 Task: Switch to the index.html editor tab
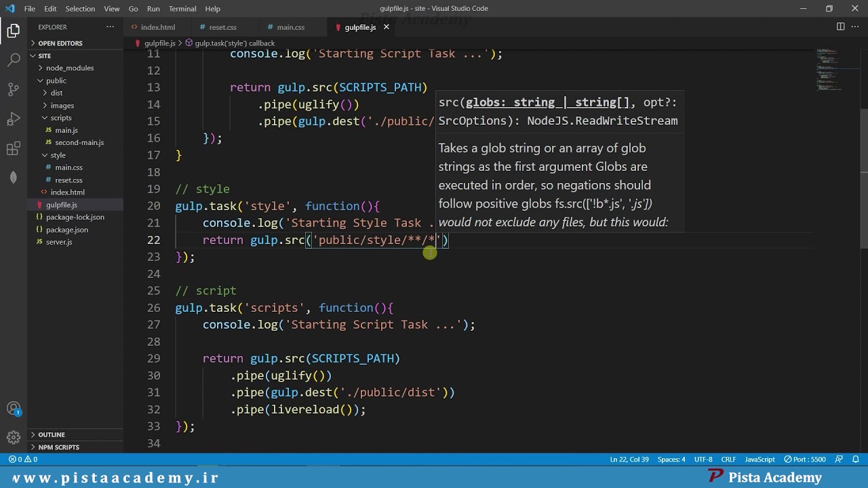pos(158,27)
